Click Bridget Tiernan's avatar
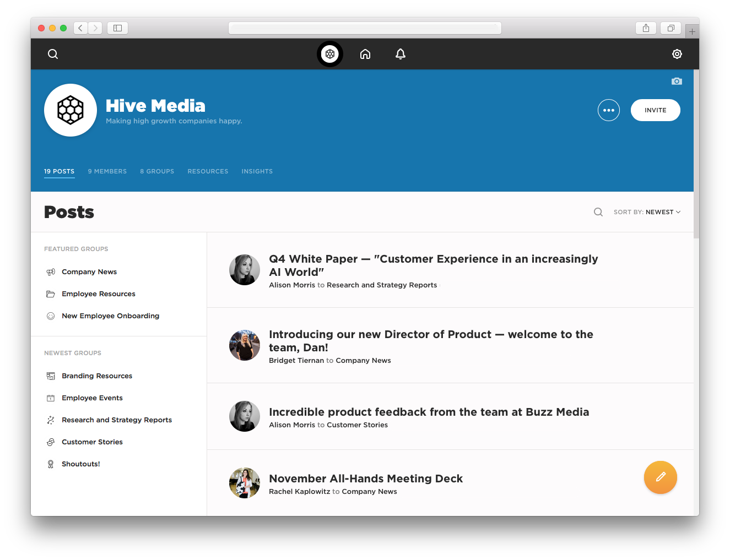The image size is (730, 560). [245, 345]
